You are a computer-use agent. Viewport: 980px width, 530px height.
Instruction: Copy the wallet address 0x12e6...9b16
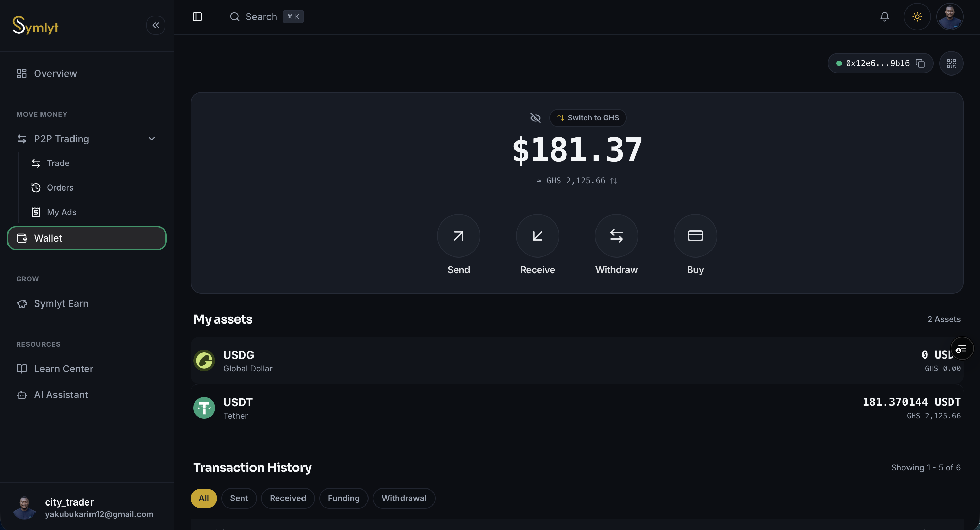coord(920,63)
